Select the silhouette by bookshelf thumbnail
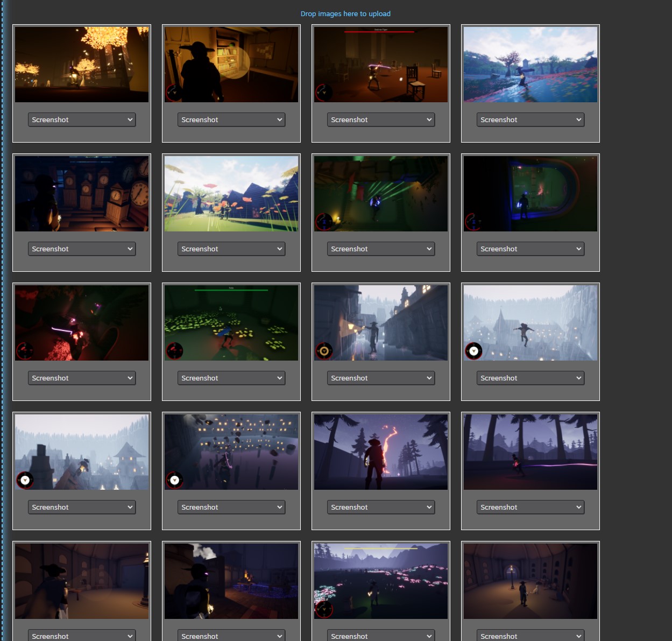 pyautogui.click(x=231, y=65)
